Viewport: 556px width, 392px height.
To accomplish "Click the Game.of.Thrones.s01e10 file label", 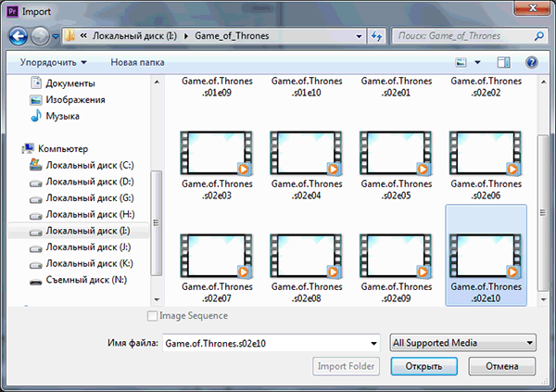I will pos(307,87).
